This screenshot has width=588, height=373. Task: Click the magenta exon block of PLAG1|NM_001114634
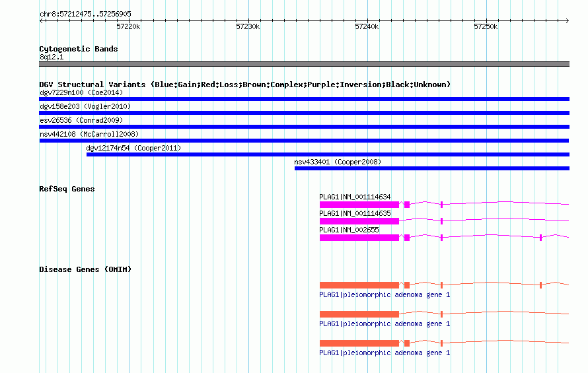pos(359,205)
